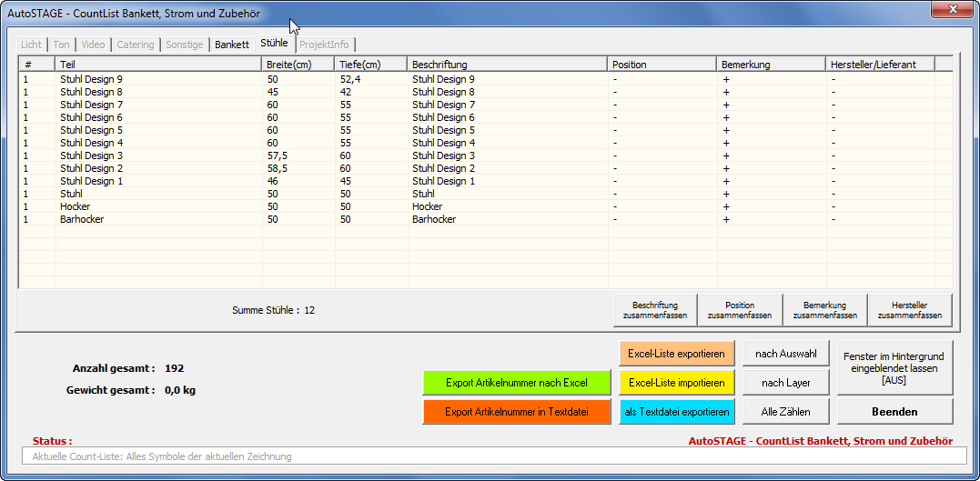Click cyan als Textdatei exportieren button
Image resolution: width=980 pixels, height=481 pixels.
(676, 412)
